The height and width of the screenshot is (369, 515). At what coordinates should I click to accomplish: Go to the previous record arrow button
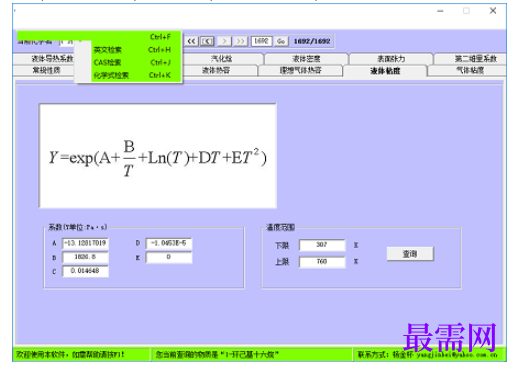click(207, 41)
